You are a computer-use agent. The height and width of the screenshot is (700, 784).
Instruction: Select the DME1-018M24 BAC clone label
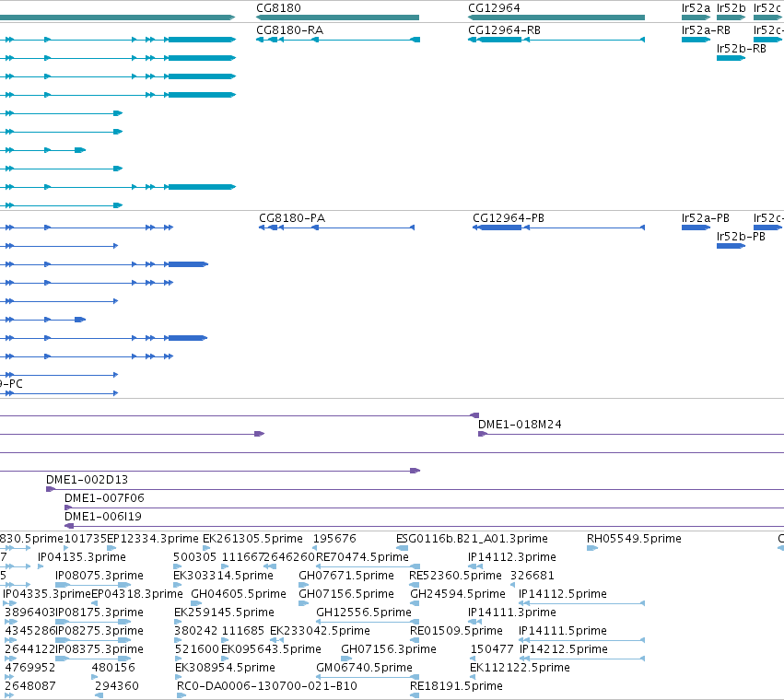520,425
